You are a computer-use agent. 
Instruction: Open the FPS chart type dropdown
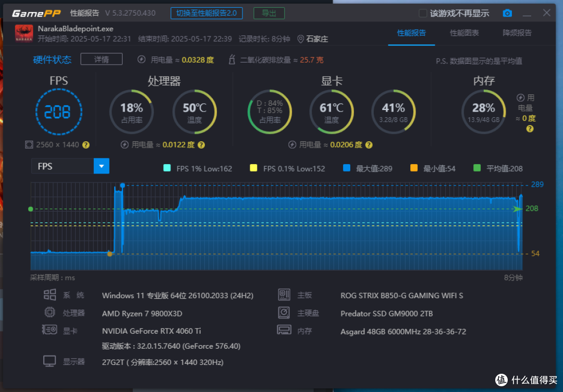[70, 166]
